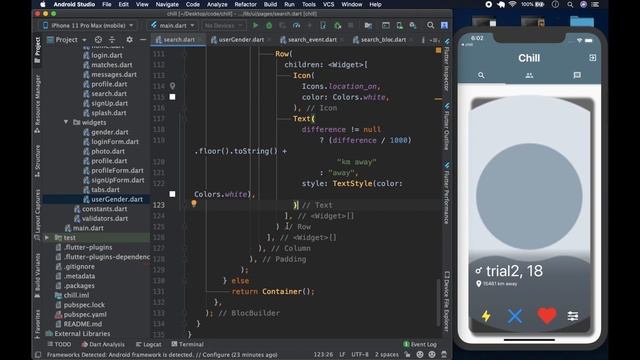The width and height of the screenshot is (640, 360).
Task: Switch to search_event.dart editor tab
Action: tap(312, 40)
